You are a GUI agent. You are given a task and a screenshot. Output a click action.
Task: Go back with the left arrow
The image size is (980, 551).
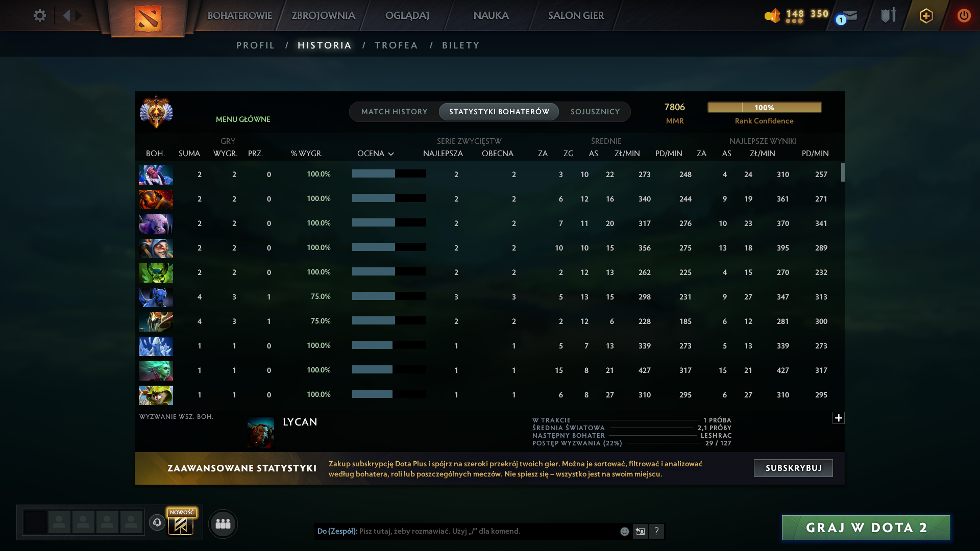tap(66, 15)
